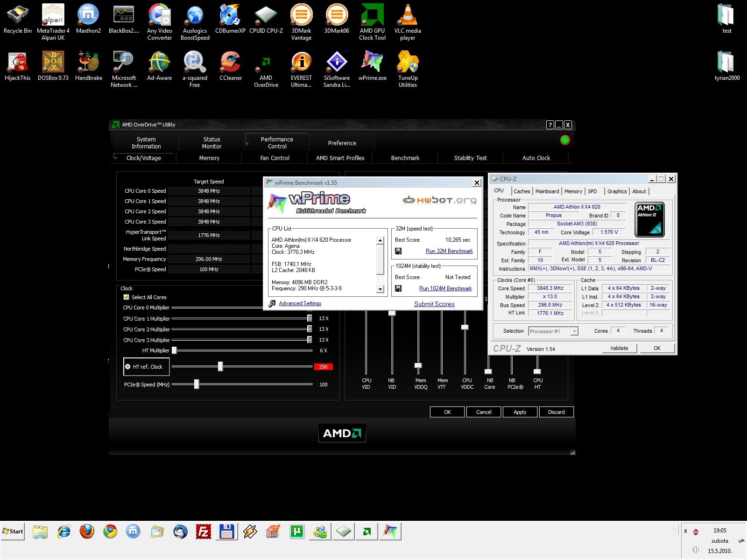Click the save icon for 1024M score
Viewport: 747px width, 560px height.
(398, 288)
